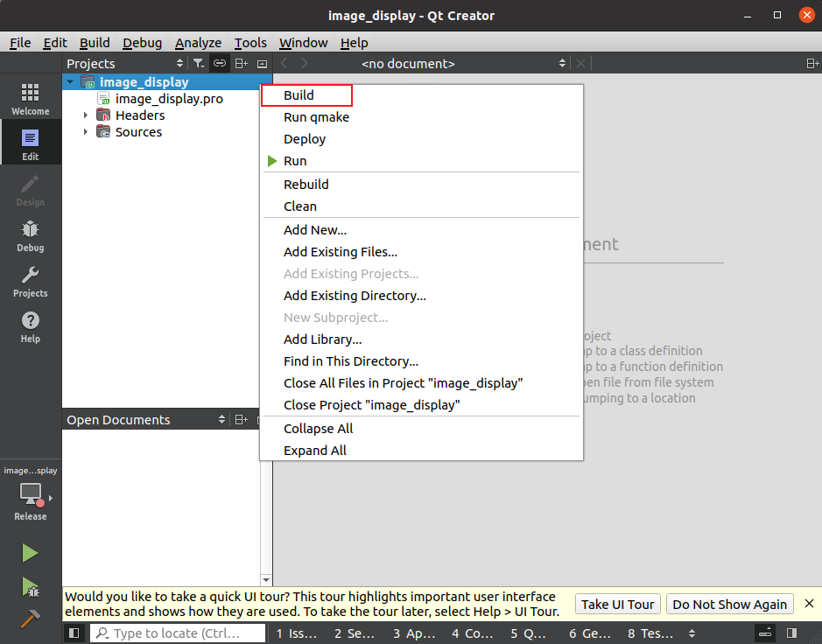Open the 8 Test Results pane

(650, 633)
